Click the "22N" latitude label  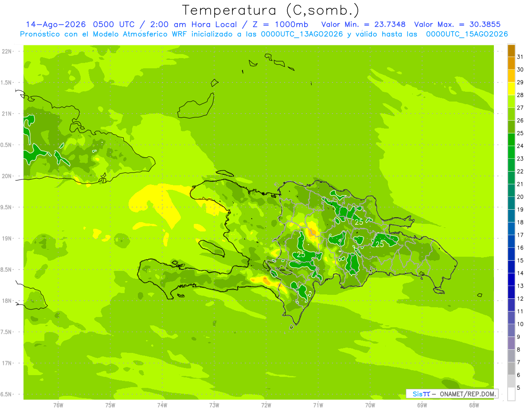tap(6, 51)
